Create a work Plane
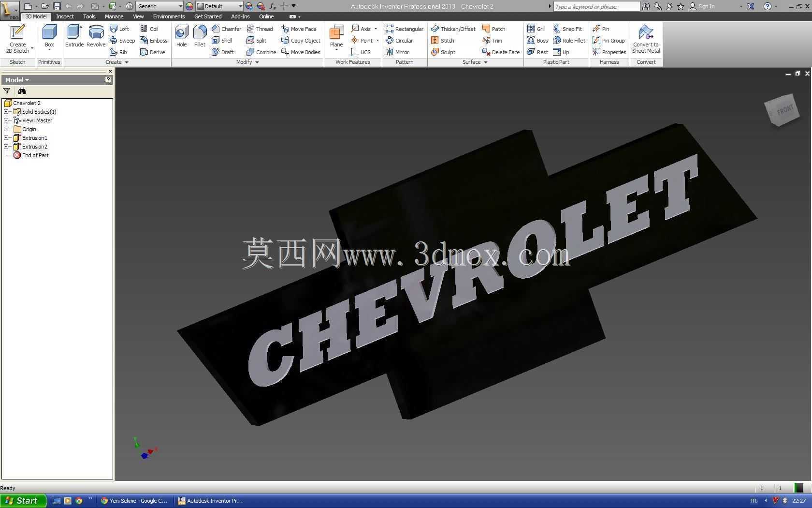The height and width of the screenshot is (508, 812). click(336, 36)
